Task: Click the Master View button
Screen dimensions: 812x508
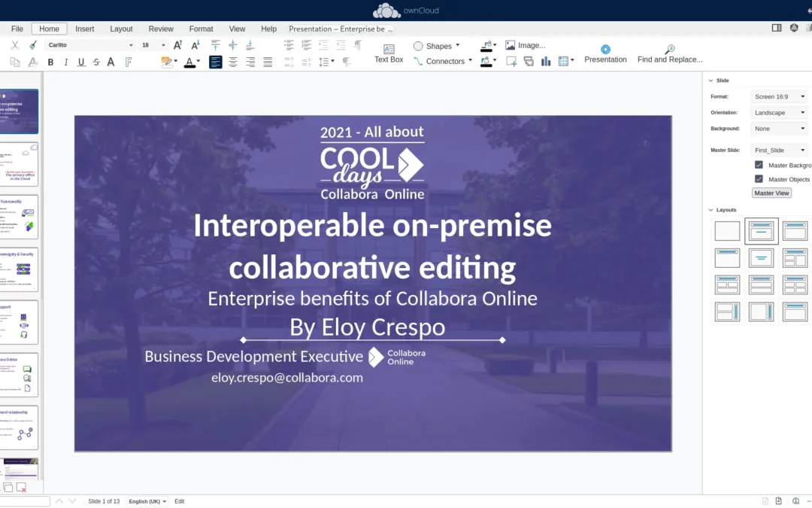Action: click(771, 193)
